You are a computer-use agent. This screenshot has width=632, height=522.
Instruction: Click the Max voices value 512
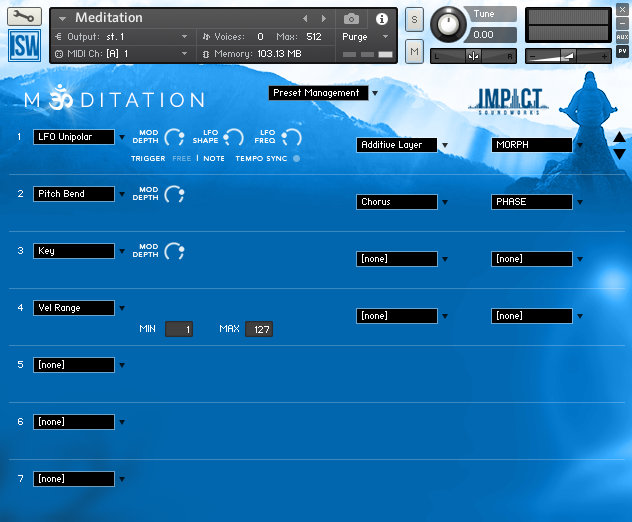[x=314, y=37]
